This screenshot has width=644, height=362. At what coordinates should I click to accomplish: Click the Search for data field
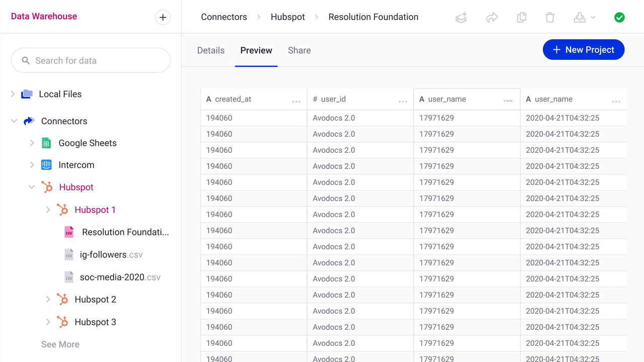click(91, 61)
